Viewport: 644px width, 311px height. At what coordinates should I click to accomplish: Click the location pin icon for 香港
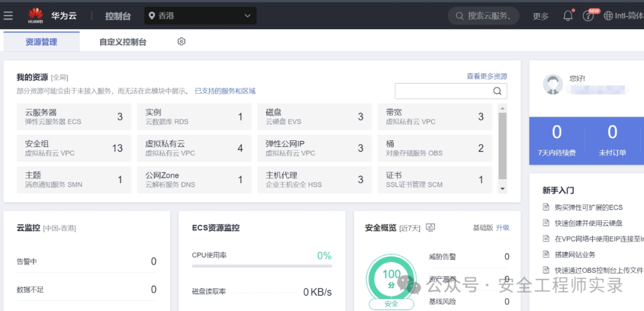pos(152,16)
